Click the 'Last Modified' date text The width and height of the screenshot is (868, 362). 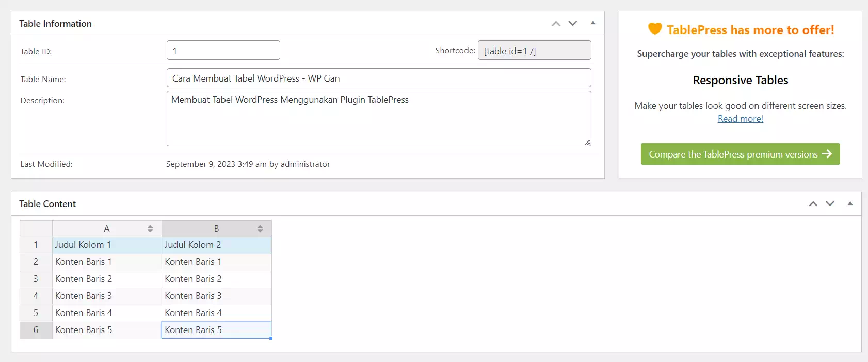pos(248,164)
